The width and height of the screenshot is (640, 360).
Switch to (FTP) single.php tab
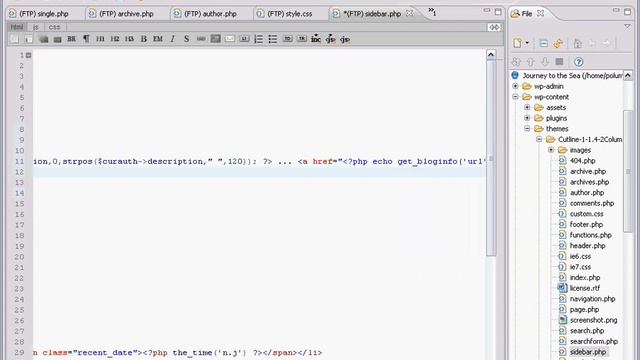click(x=44, y=14)
